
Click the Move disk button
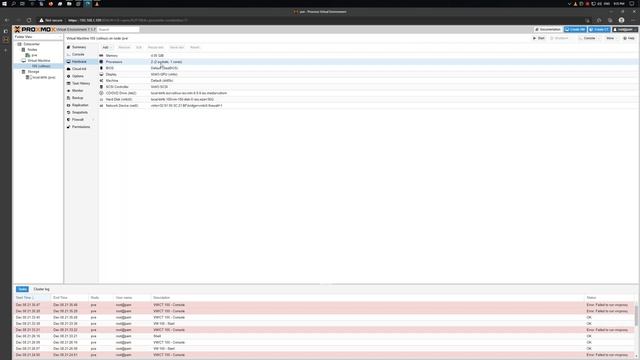click(177, 47)
